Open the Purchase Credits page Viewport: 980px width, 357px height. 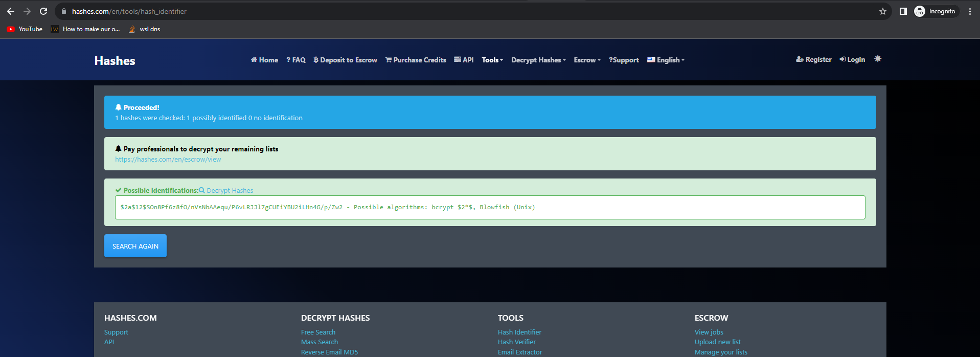pyautogui.click(x=416, y=60)
